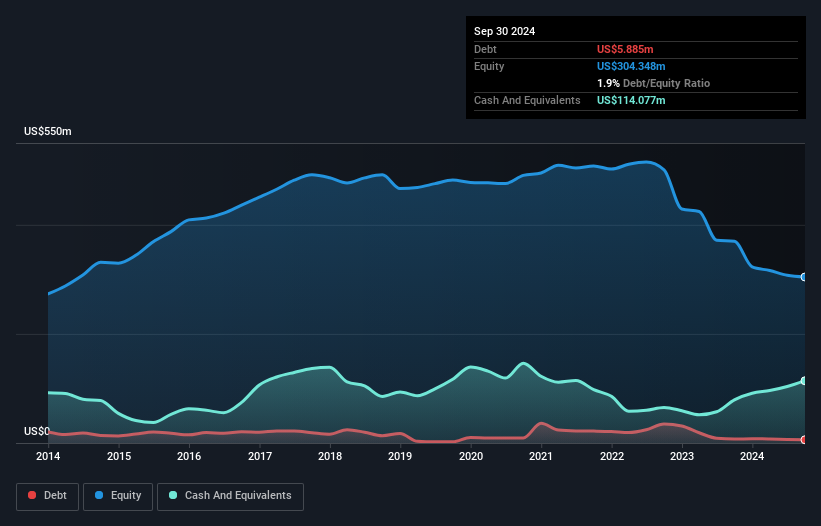Select the 2023 x-axis label
Viewport: 821px width, 526px height.
pos(682,456)
